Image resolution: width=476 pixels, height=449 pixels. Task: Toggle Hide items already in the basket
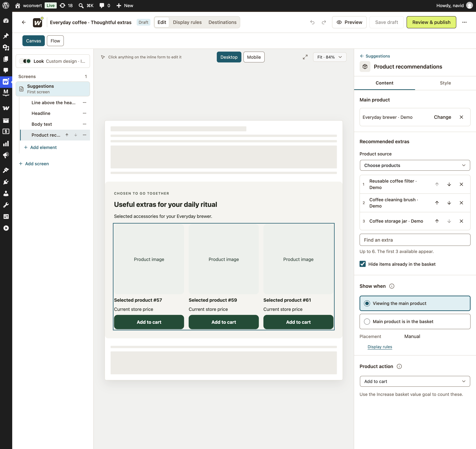tap(362, 264)
